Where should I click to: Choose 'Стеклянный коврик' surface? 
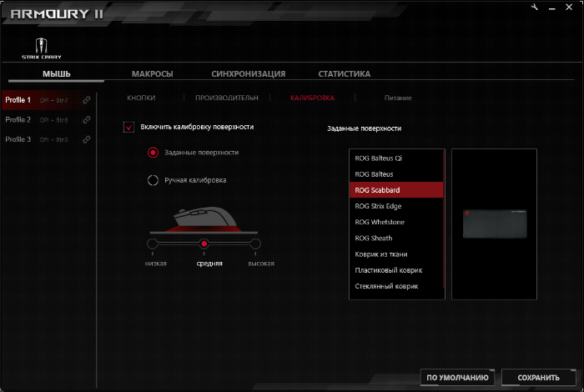tap(396, 286)
